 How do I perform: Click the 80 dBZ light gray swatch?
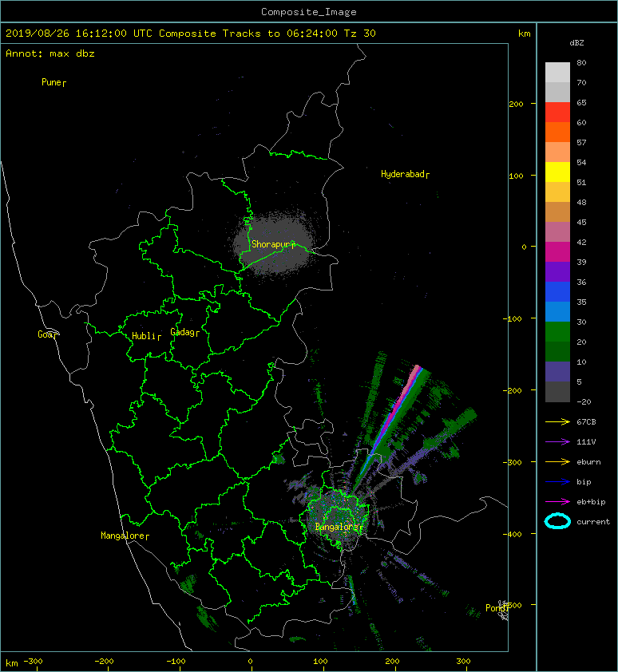click(557, 72)
